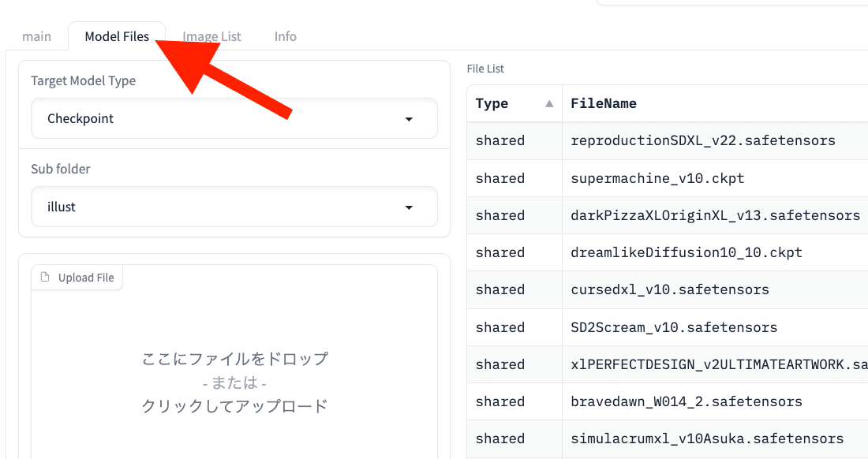Screen dimensions: 868x459
Task: Open the Target Model Type dropdown arrow
Action: coord(409,119)
